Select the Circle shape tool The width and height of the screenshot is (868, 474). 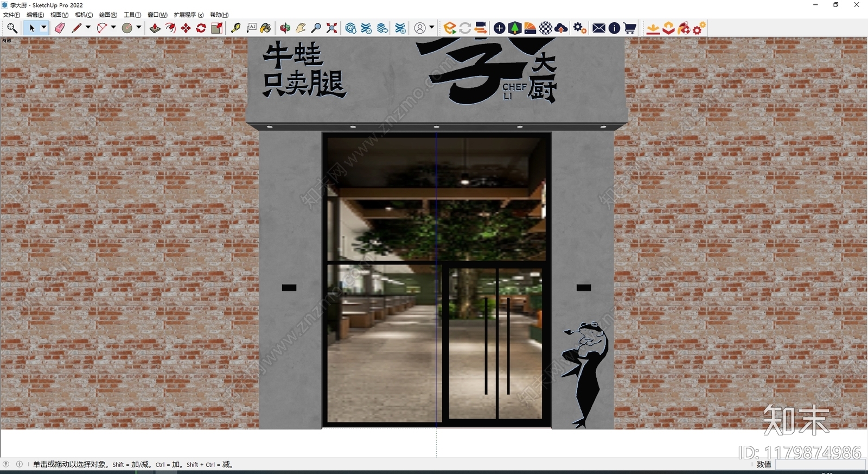tap(127, 28)
